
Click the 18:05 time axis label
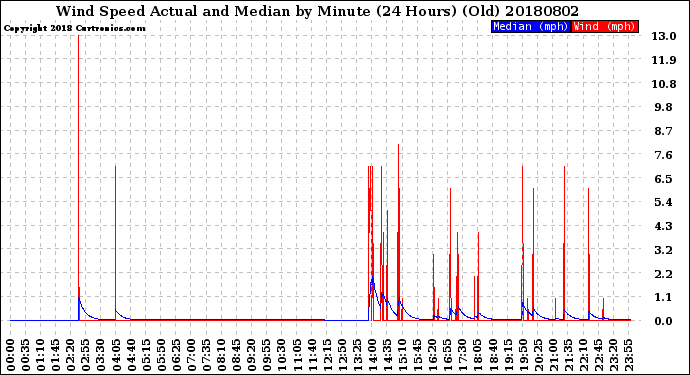(479, 355)
